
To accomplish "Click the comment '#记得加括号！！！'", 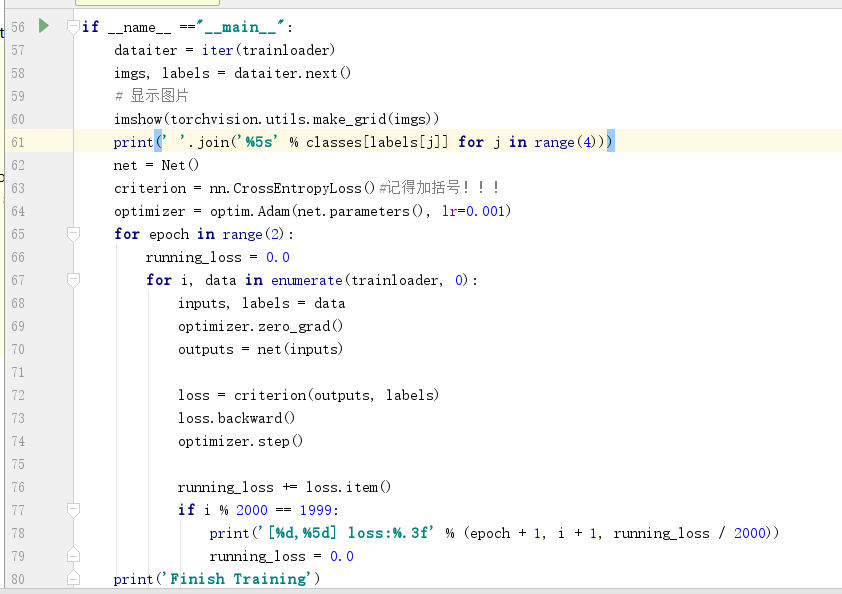I will click(x=439, y=187).
